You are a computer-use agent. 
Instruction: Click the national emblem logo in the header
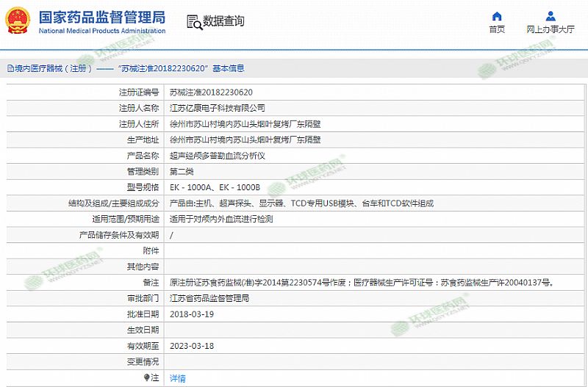(18, 21)
